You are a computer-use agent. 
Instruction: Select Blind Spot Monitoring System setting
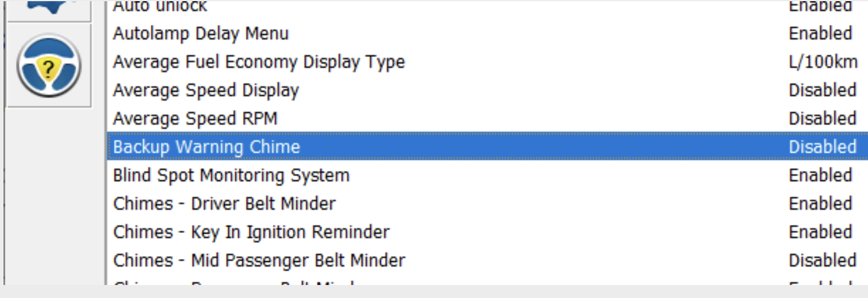[x=488, y=176]
